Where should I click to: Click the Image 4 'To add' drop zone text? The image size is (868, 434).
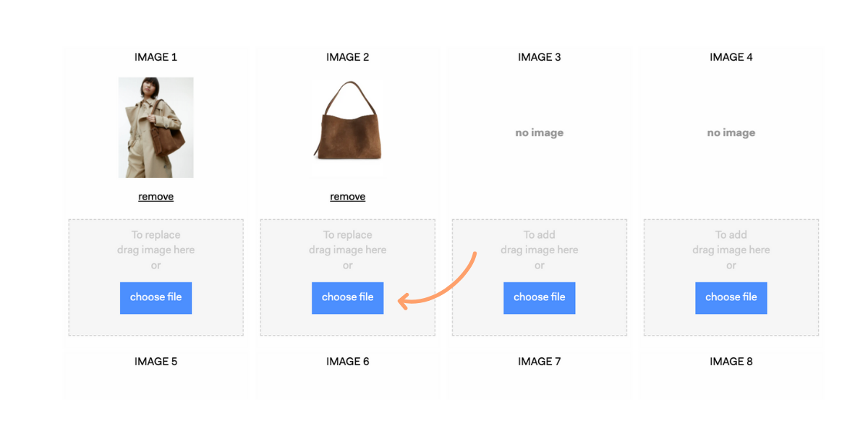click(731, 250)
